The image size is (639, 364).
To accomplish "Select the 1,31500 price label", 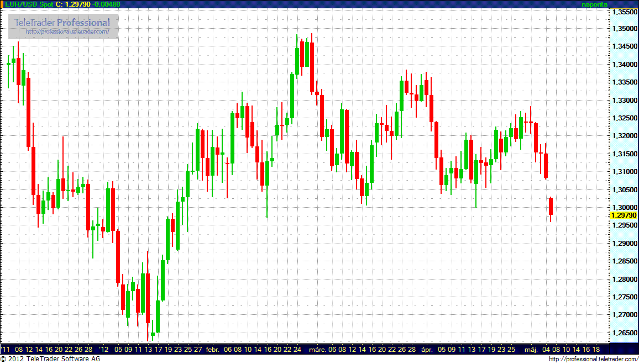I will coord(624,154).
